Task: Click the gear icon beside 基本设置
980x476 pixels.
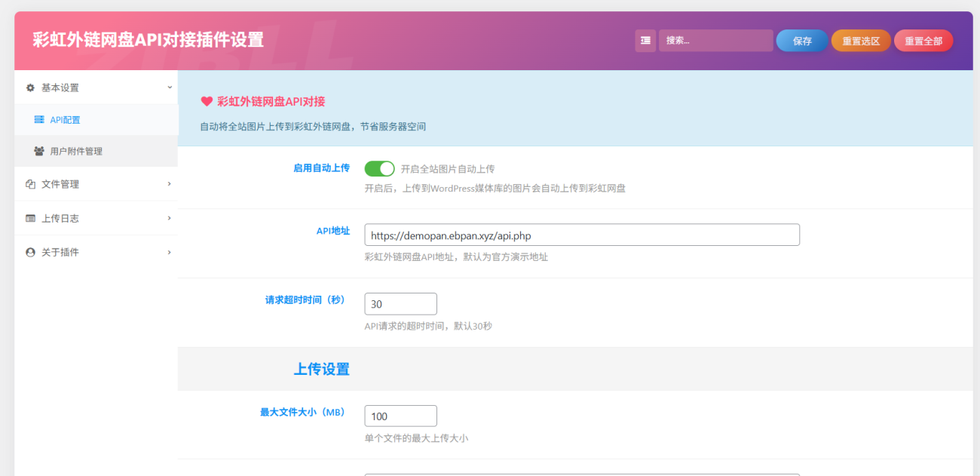Action: tap(29, 88)
